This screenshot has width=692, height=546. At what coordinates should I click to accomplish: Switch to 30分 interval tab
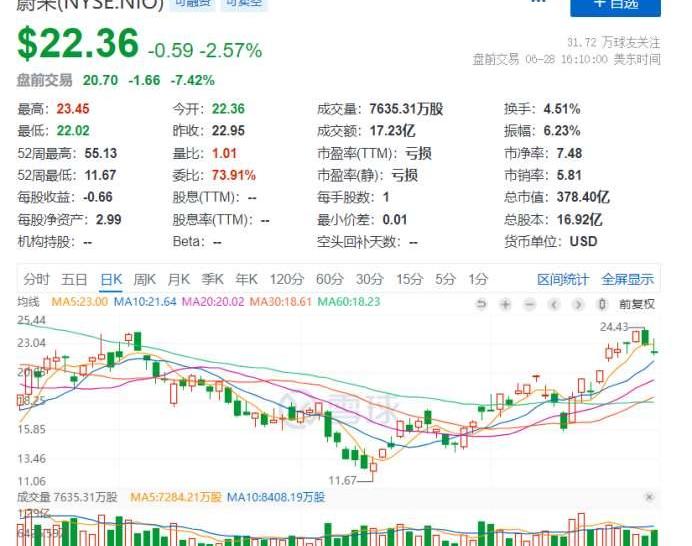(x=369, y=279)
